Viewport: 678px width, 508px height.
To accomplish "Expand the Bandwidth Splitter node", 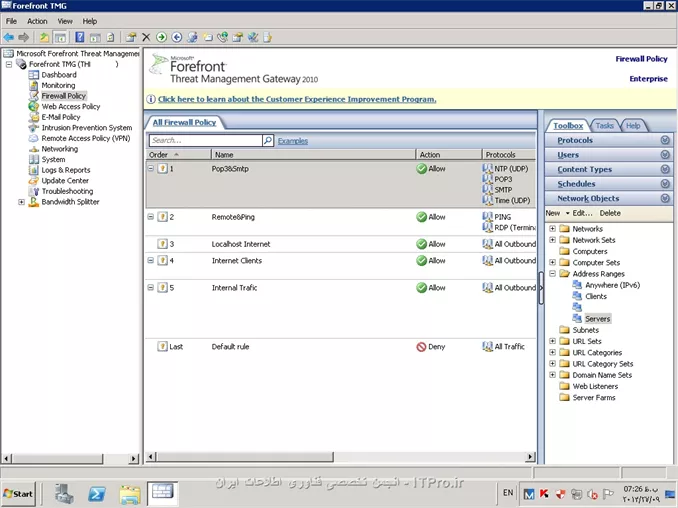I will pyautogui.click(x=21, y=202).
